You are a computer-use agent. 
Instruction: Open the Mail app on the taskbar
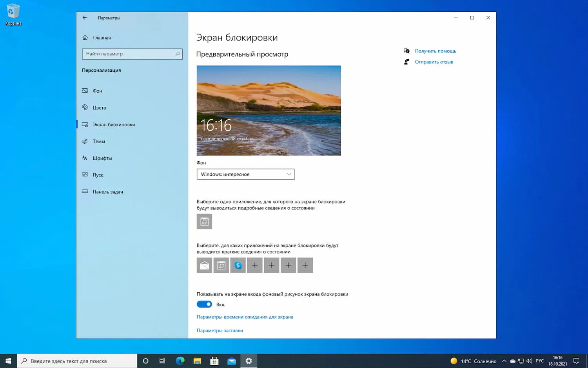tap(232, 361)
